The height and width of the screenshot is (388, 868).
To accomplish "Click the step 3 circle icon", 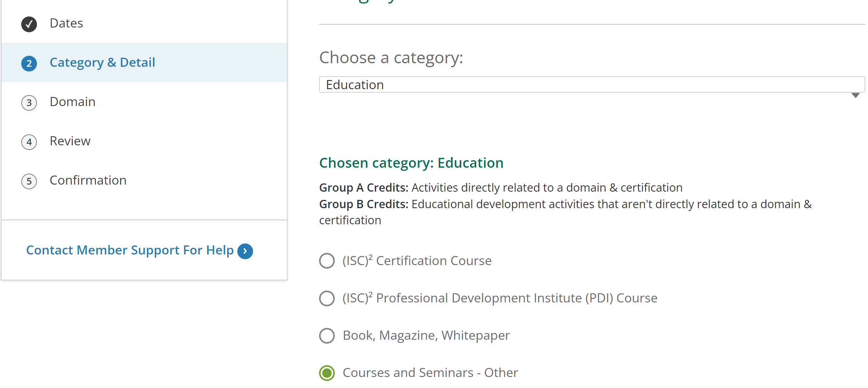I will pyautogui.click(x=29, y=103).
